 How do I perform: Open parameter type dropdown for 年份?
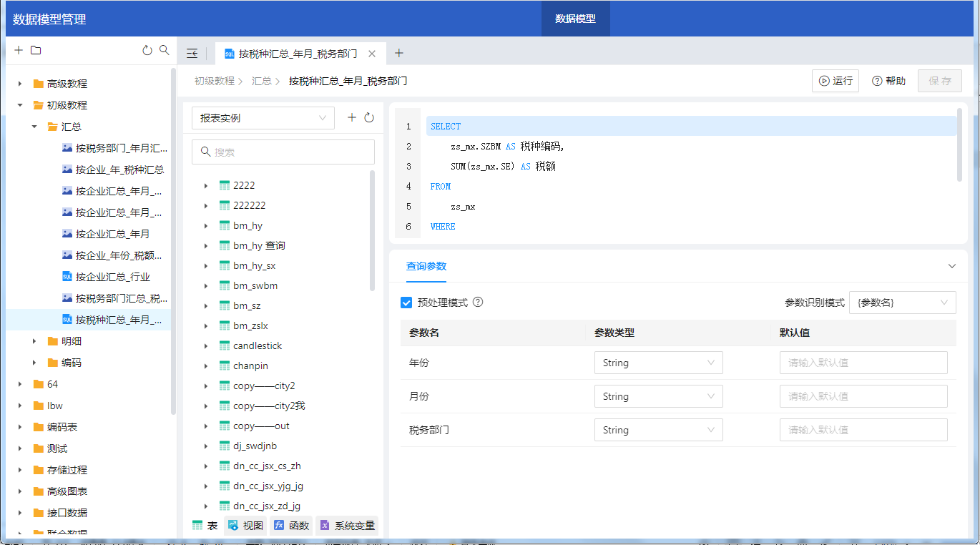658,363
